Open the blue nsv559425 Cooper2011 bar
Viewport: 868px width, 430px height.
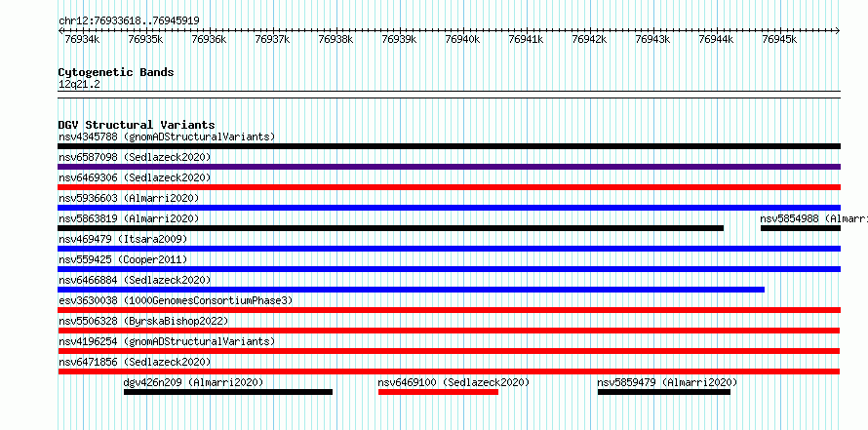(x=449, y=269)
